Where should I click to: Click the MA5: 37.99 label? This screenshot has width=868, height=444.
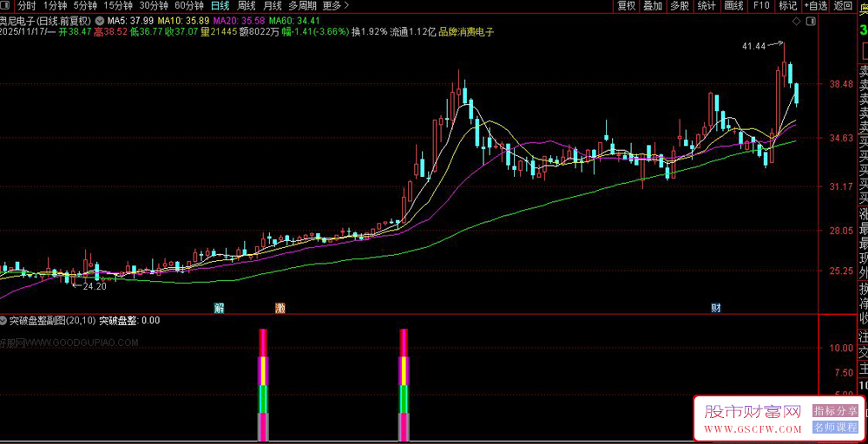[131, 21]
